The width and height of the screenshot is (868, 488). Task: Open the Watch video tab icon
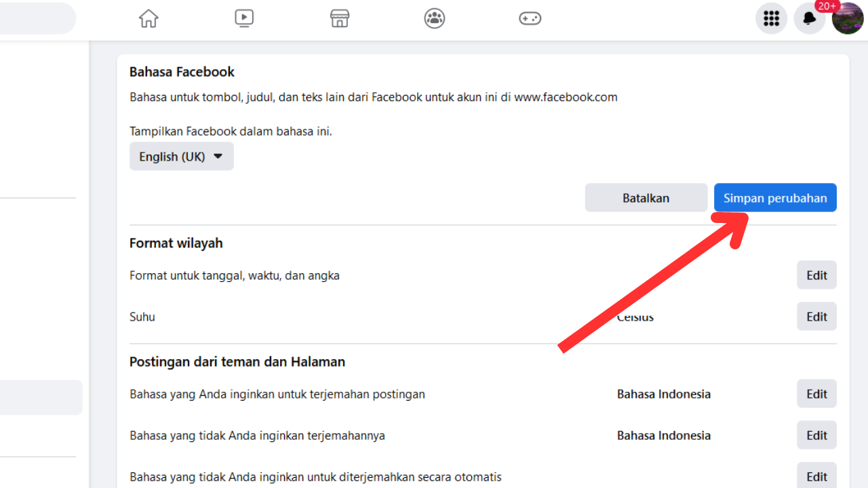(244, 18)
